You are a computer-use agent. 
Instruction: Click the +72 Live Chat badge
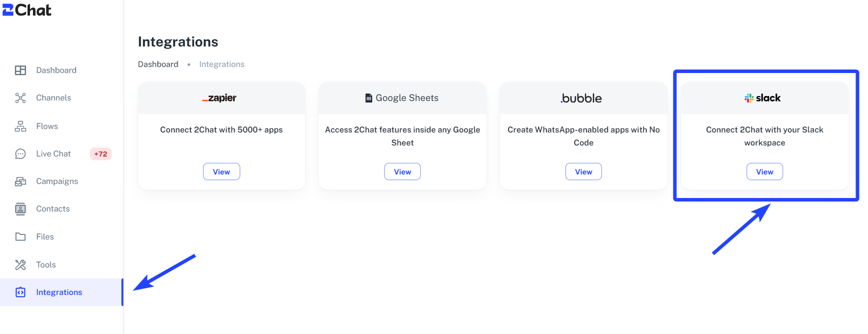[x=101, y=154]
